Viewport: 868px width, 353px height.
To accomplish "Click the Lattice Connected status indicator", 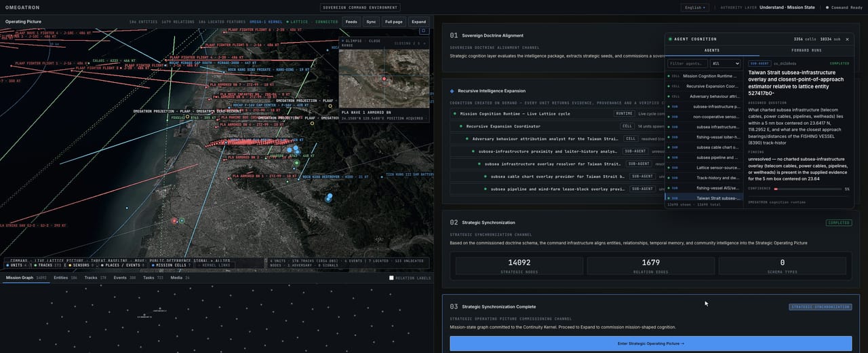I will tap(313, 22).
